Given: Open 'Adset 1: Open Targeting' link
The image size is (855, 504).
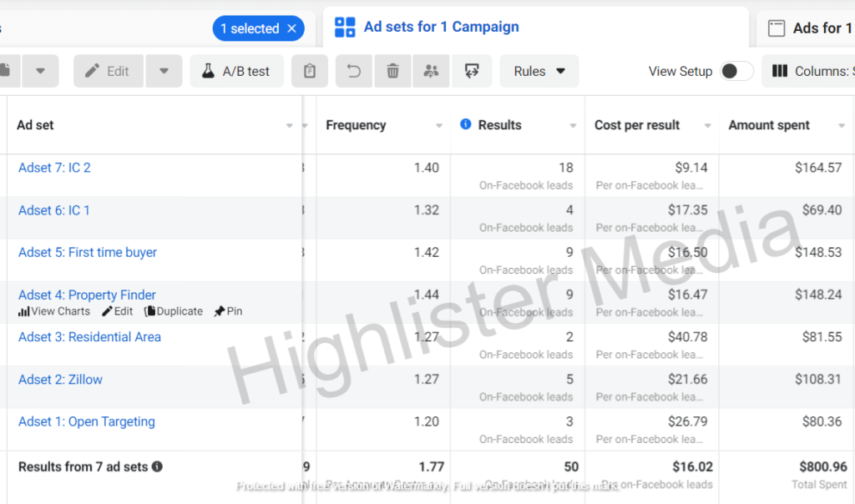Looking at the screenshot, I should 87,421.
